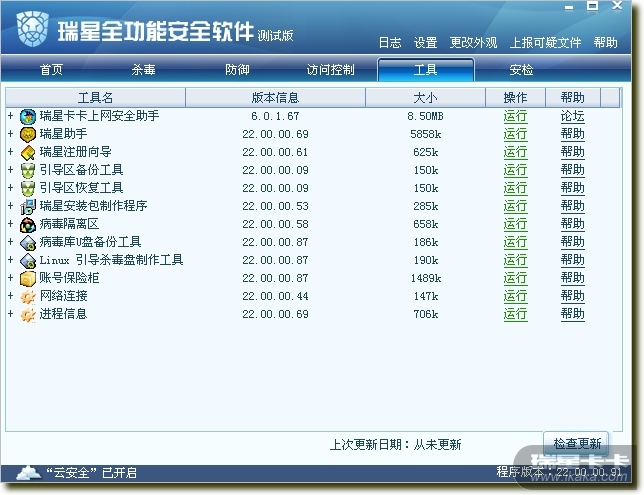This screenshot has width=644, height=495.
Task: Open 帮助 for Linux 引导杀毒盘制作工具
Action: pos(573,260)
